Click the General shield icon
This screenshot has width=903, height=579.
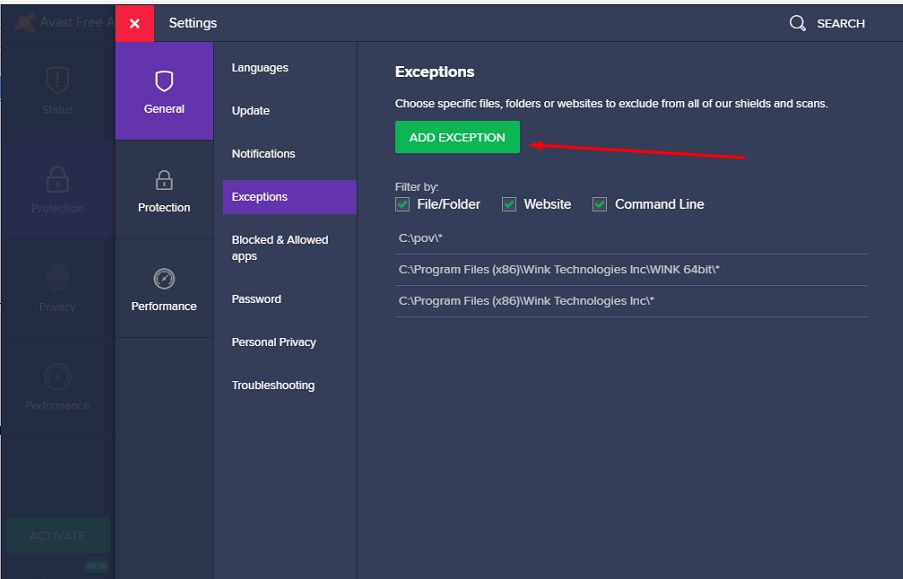164,82
